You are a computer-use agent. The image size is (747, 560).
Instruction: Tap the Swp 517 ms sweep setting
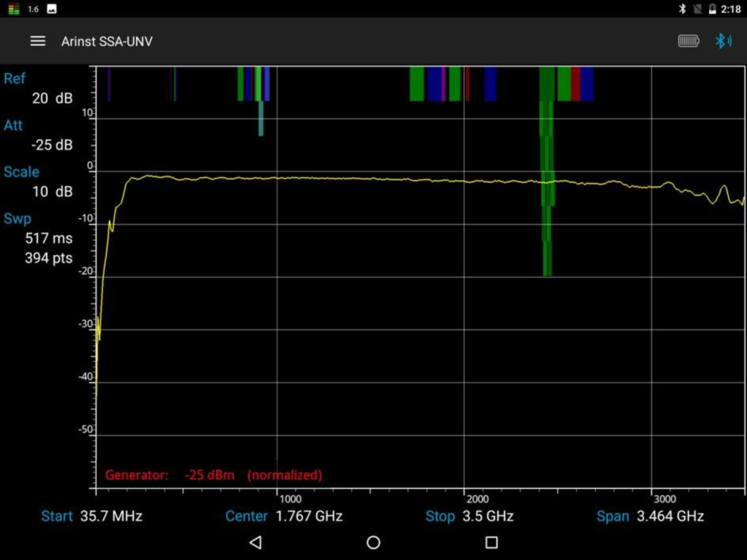pyautogui.click(x=48, y=238)
